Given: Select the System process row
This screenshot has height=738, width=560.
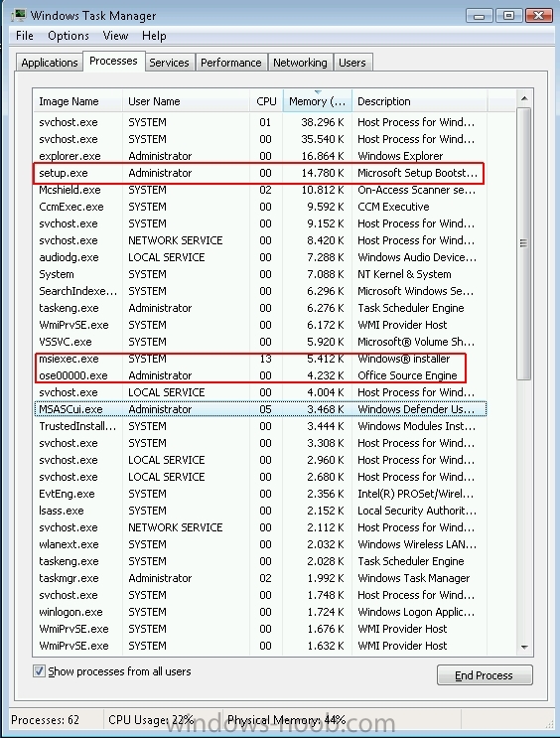Looking at the screenshot, I should point(260,274).
